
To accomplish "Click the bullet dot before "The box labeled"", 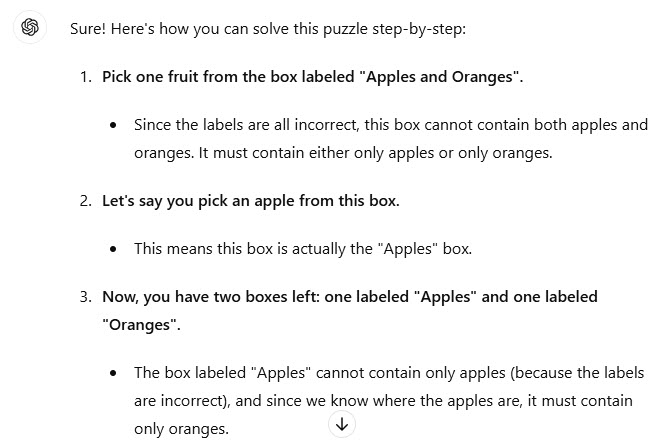I will pyautogui.click(x=115, y=373).
